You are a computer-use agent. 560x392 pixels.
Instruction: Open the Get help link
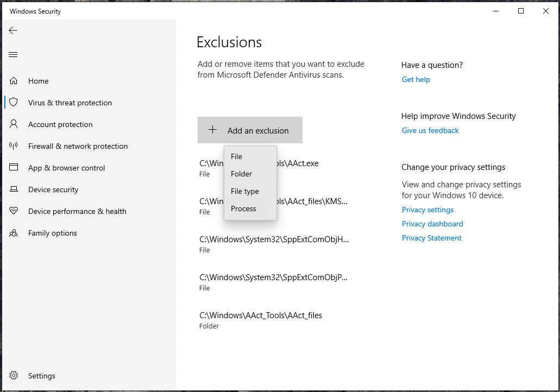point(416,79)
